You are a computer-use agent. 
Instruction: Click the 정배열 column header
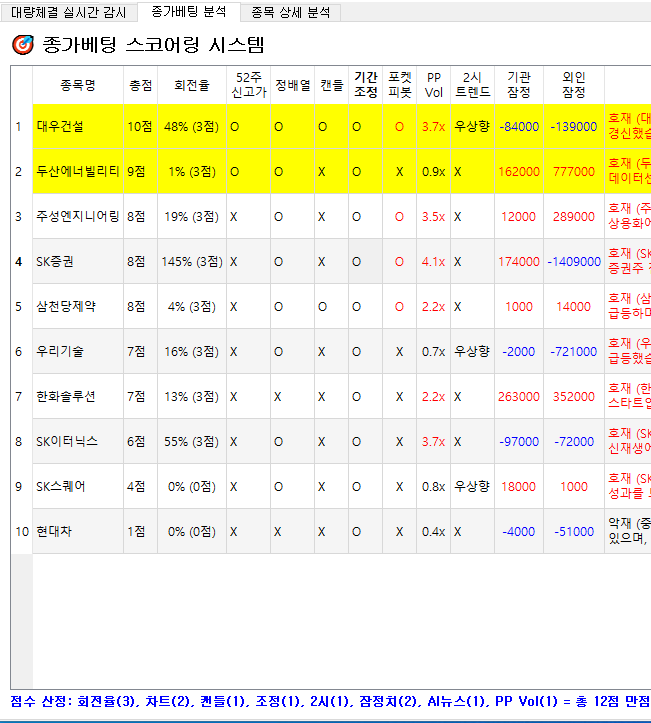pos(293,85)
